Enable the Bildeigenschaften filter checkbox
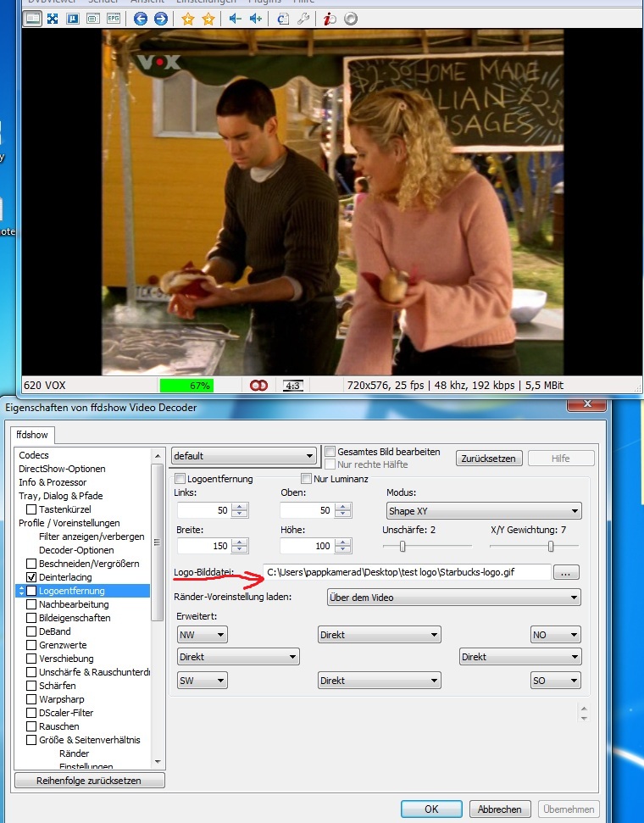The height and width of the screenshot is (823, 644). pos(31,618)
